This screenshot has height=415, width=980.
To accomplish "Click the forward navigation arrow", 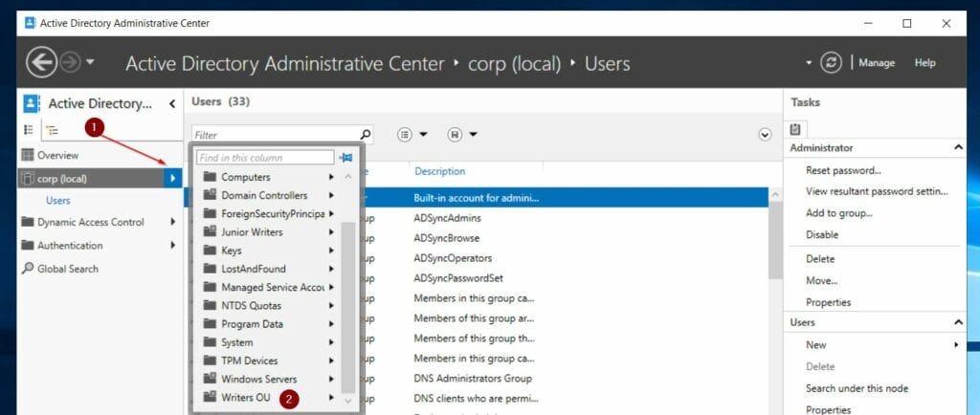I will (x=70, y=63).
